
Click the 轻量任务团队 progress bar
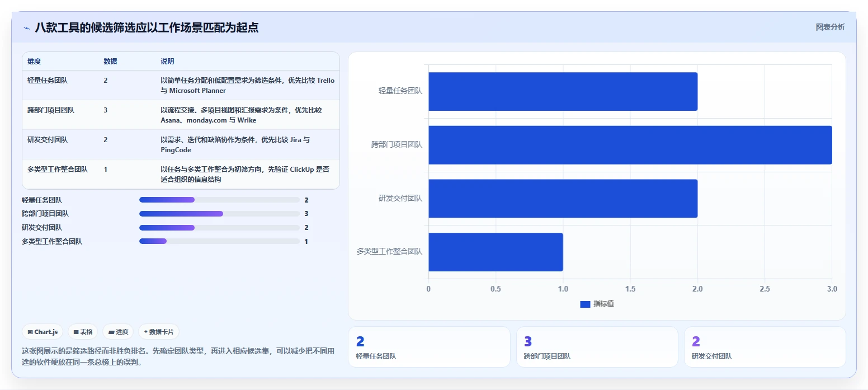(219, 200)
